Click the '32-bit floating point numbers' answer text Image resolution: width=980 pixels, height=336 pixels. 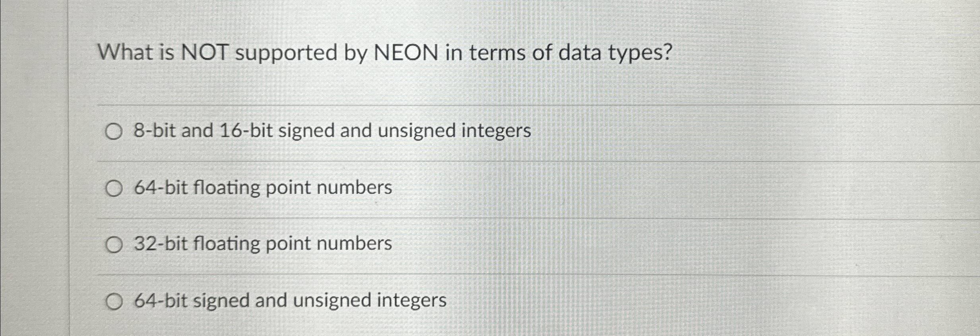[x=263, y=244]
